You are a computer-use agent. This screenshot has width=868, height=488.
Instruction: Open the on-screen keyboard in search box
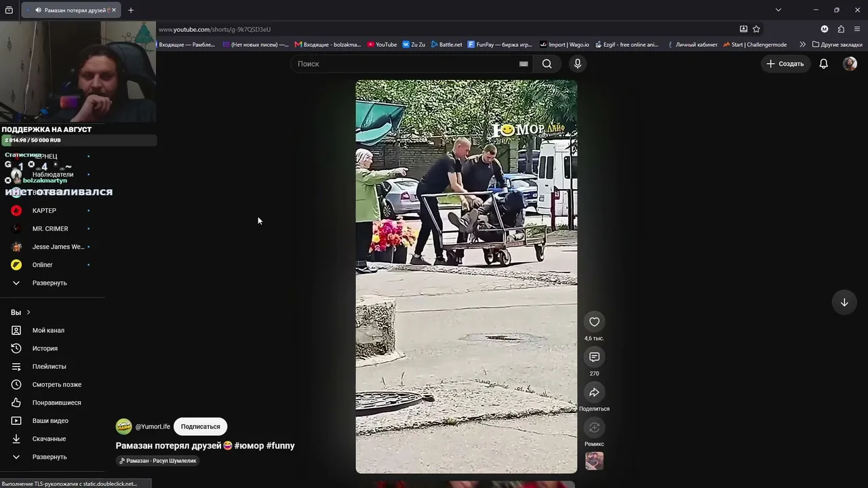click(524, 64)
